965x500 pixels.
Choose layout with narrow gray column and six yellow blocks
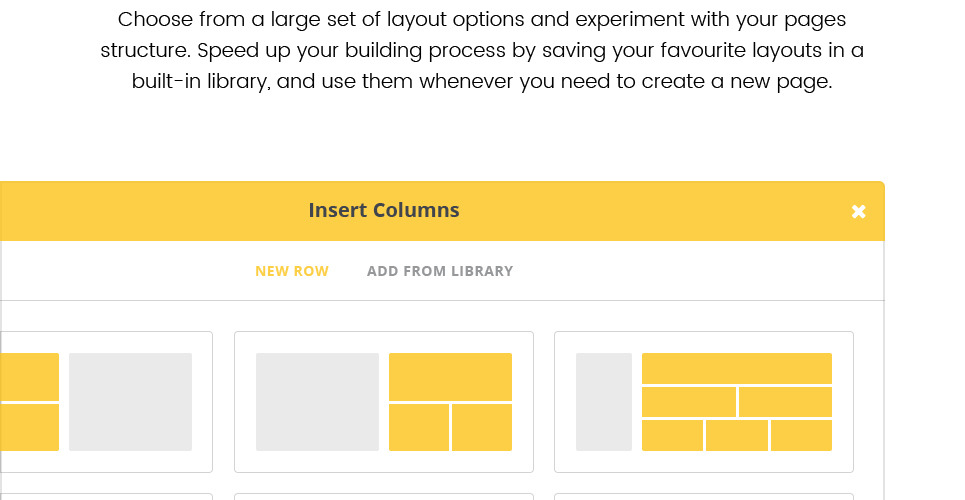click(x=704, y=401)
